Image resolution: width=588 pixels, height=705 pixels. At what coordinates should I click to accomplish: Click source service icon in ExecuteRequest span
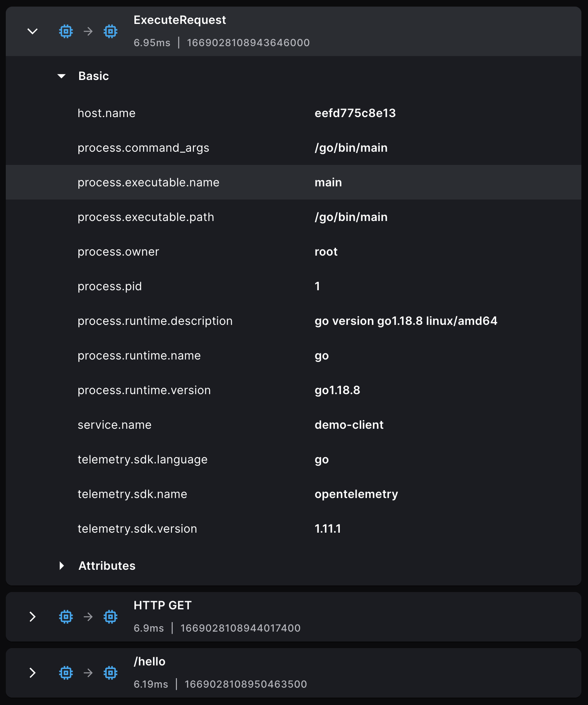66,31
